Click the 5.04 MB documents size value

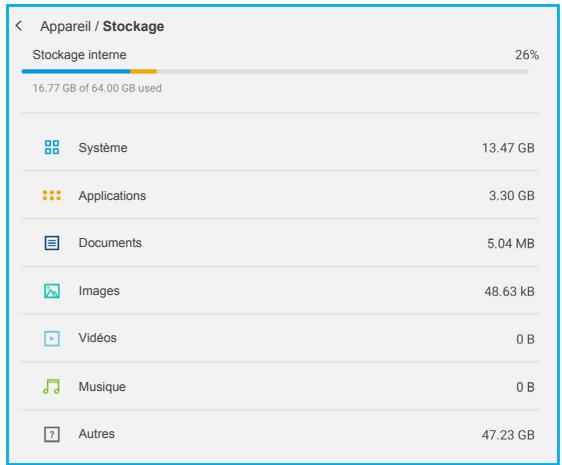point(511,243)
